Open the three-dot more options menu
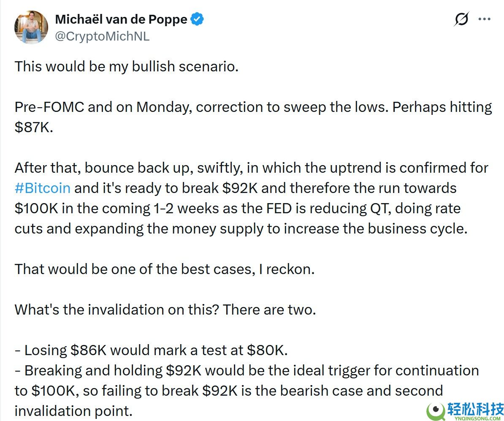 484,19
